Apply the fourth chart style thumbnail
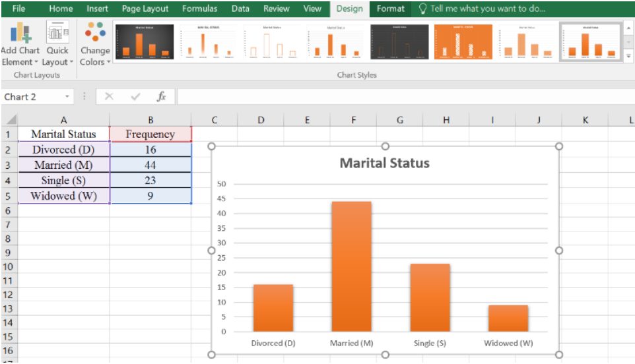The image size is (635, 364). [x=336, y=42]
